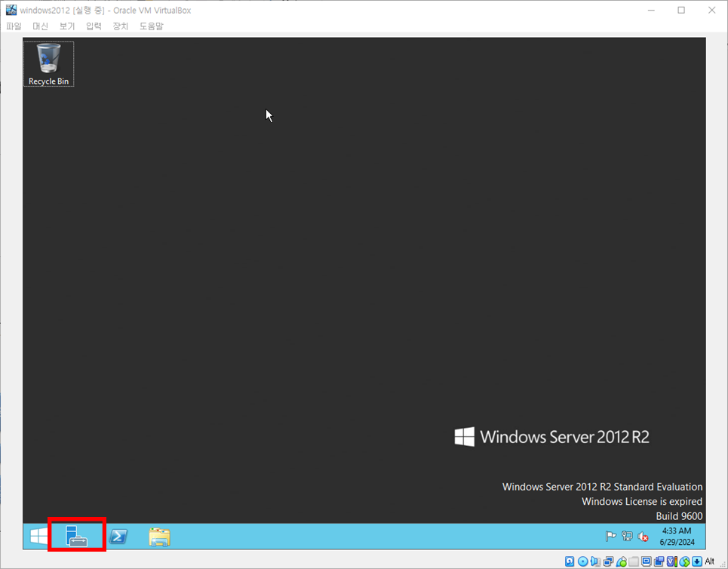Click the VirtualBox mouse integration indicator
728x569 pixels.
tap(684, 561)
